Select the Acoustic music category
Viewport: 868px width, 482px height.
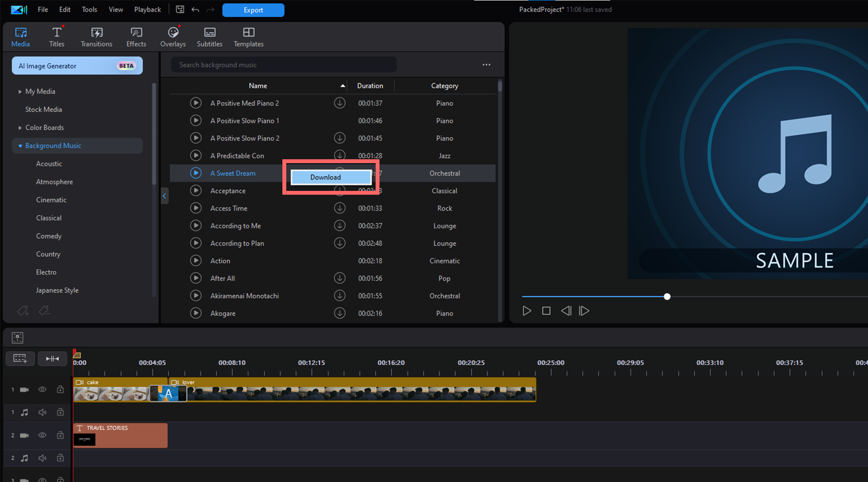(x=49, y=163)
